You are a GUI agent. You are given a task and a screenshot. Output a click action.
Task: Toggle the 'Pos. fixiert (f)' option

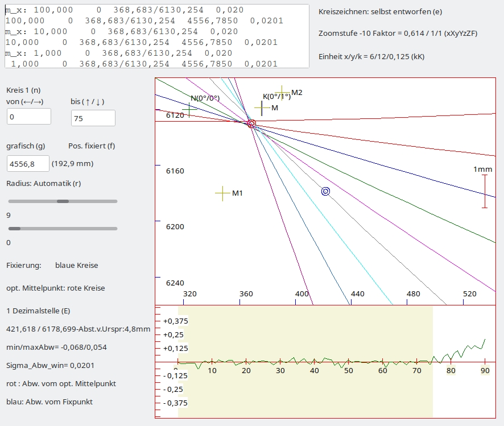pos(92,146)
